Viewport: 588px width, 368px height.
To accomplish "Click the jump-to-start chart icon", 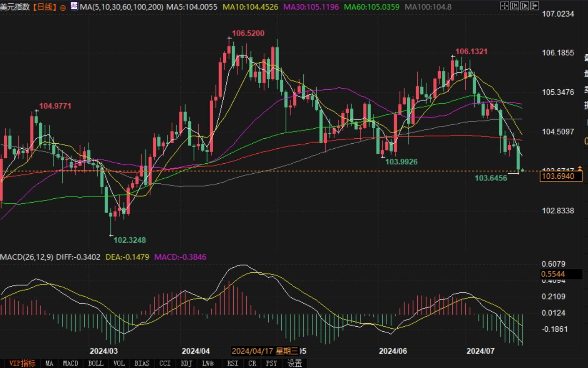I will click(515, 6).
